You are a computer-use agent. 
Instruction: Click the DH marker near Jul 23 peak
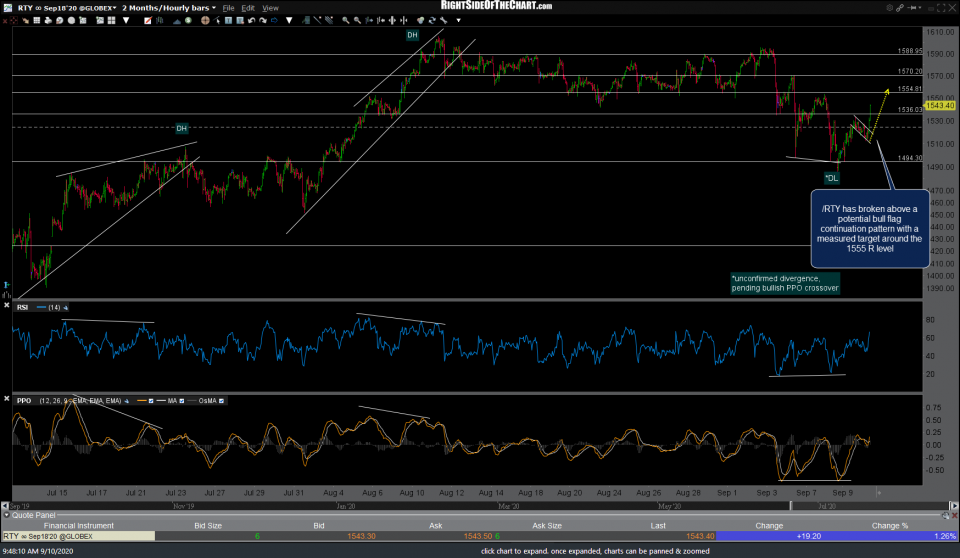tap(181, 129)
